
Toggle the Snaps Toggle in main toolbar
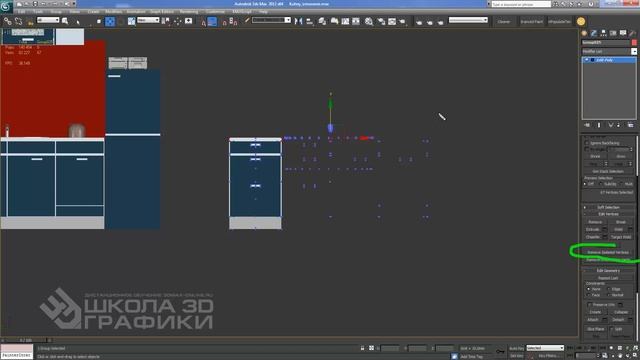[x=203, y=21]
